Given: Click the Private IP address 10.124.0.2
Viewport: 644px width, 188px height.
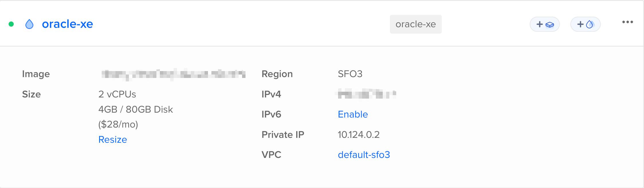Looking at the screenshot, I should (359, 135).
